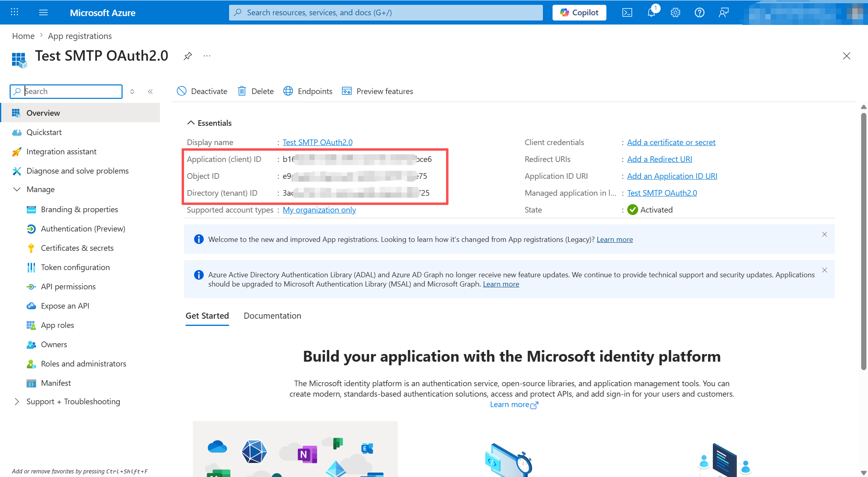The image size is (868, 477).
Task: Open Preview features
Action: tap(377, 91)
